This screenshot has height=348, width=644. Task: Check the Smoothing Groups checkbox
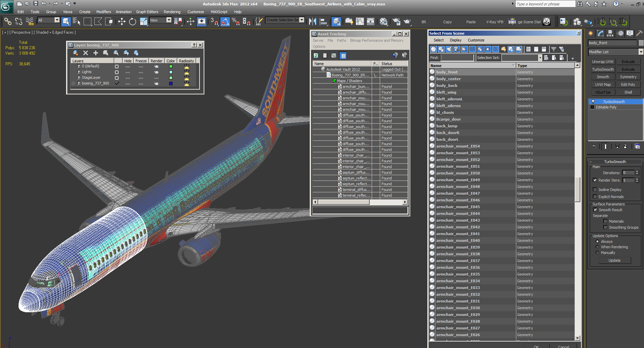tap(605, 227)
